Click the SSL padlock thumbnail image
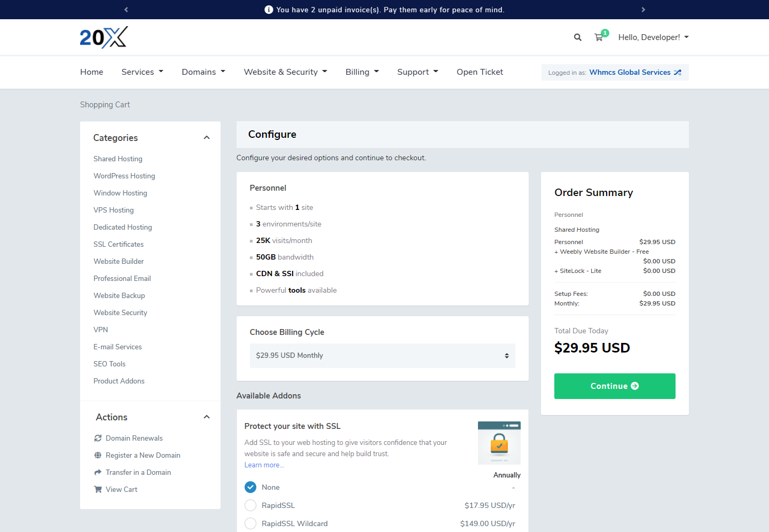The height and width of the screenshot is (532, 769). tap(499, 443)
